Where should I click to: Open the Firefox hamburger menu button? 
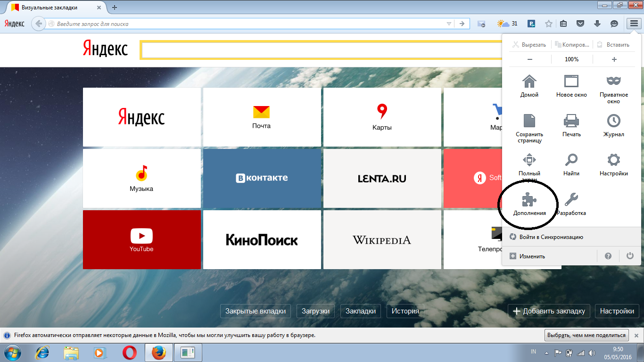click(634, 24)
